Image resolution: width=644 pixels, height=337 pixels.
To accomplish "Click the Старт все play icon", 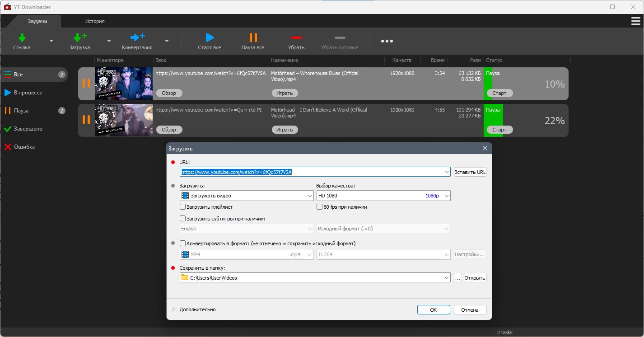I will (210, 37).
